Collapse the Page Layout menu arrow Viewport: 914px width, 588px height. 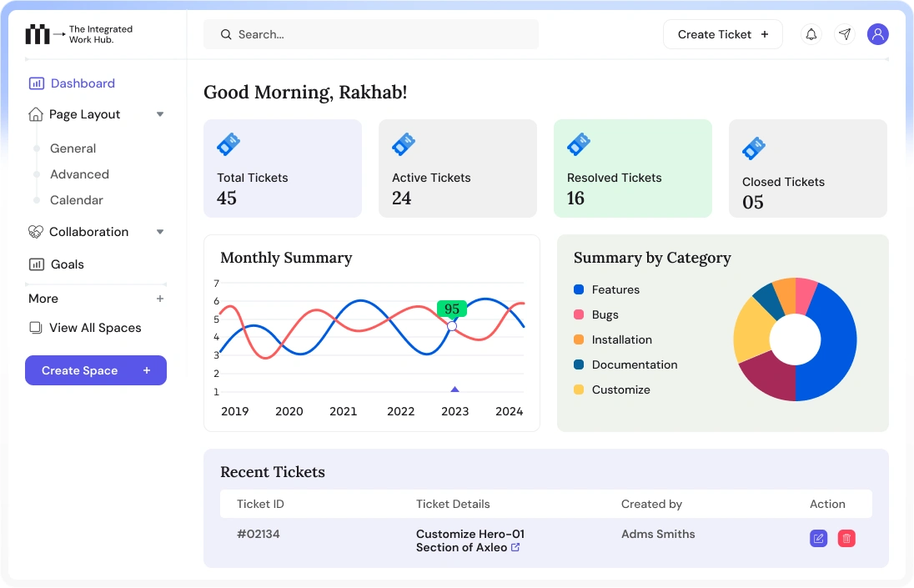pos(160,114)
